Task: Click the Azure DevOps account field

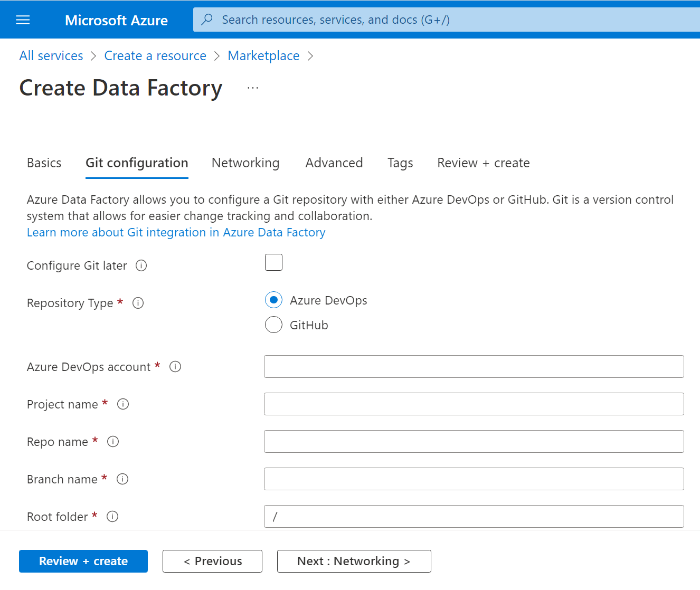Action: coord(474,367)
